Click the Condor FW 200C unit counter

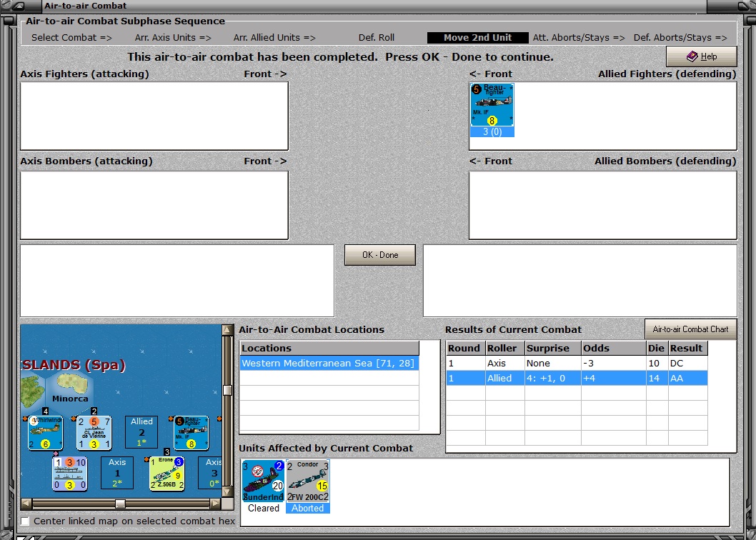coord(307,481)
